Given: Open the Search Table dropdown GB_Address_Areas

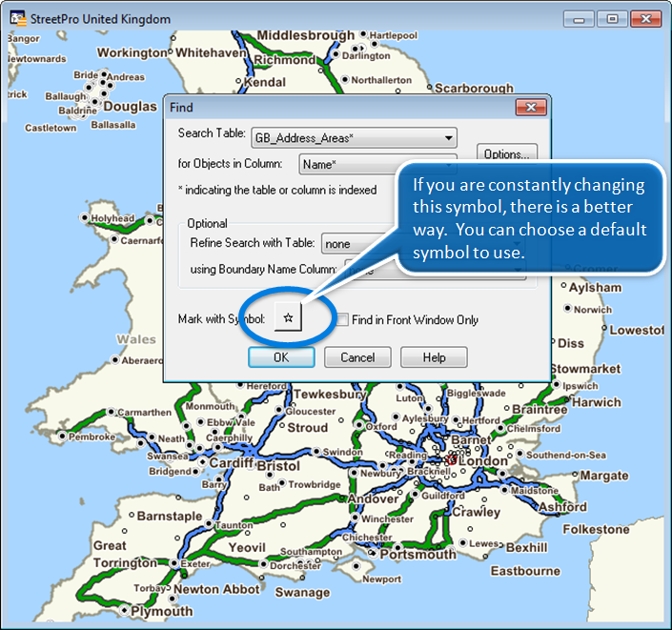Looking at the screenshot, I should (354, 138).
